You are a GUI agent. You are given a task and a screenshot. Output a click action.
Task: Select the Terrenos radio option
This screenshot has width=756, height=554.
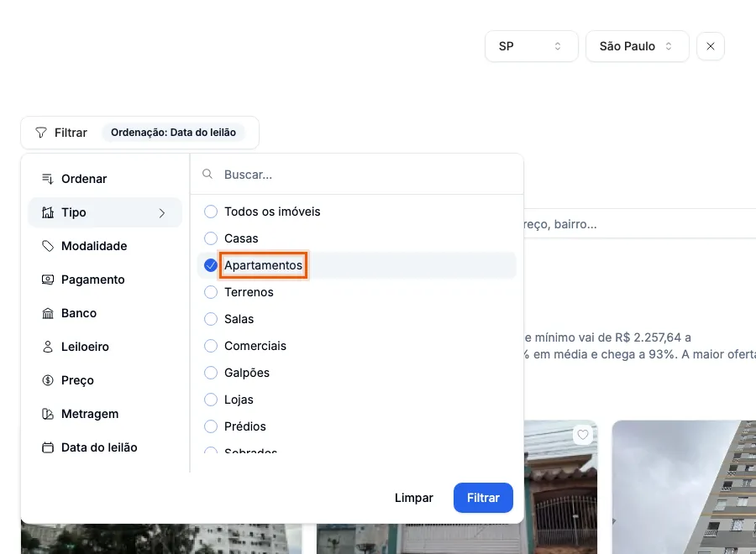click(x=211, y=292)
